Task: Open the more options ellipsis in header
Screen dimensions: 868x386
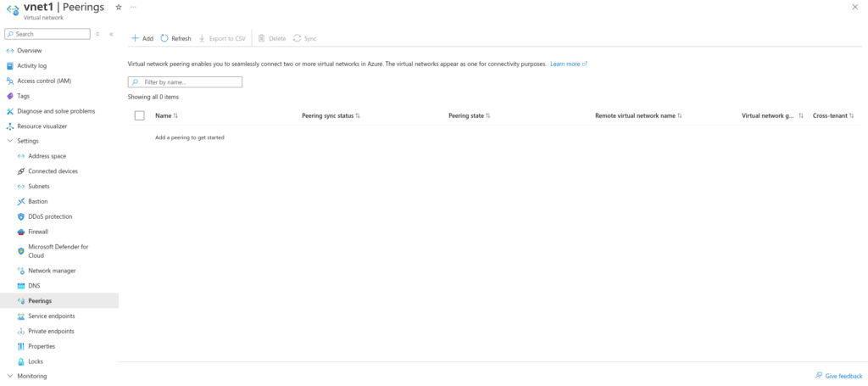Action: click(x=133, y=7)
